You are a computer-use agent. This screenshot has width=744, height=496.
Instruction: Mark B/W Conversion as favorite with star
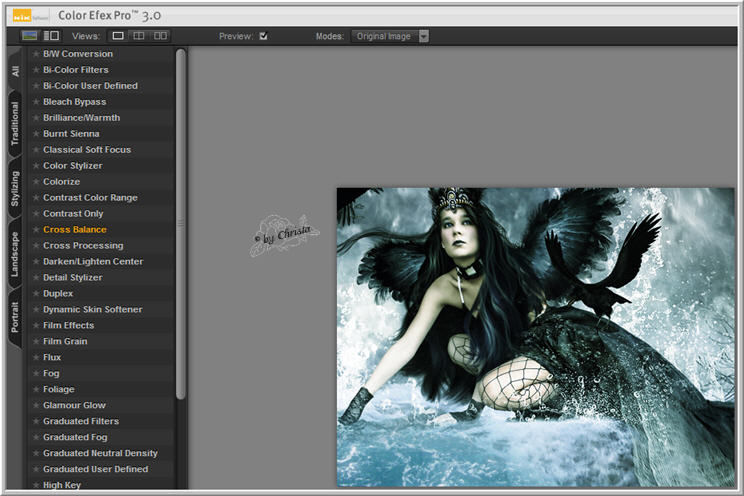36,54
